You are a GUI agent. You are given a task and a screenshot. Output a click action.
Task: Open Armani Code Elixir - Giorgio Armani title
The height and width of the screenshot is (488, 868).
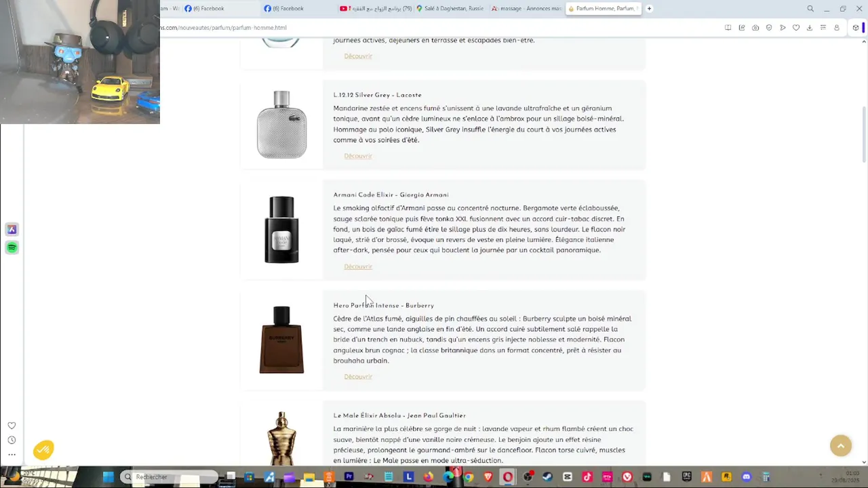coord(391,195)
